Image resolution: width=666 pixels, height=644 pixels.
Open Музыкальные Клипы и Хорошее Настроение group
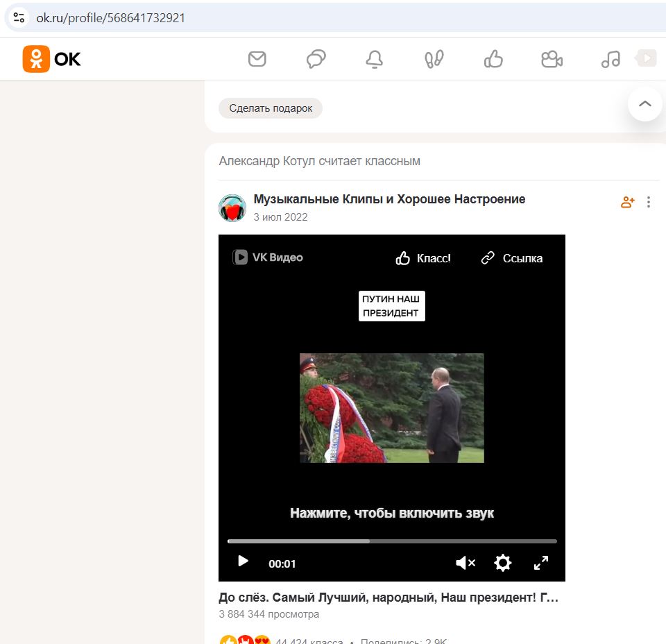click(x=389, y=198)
